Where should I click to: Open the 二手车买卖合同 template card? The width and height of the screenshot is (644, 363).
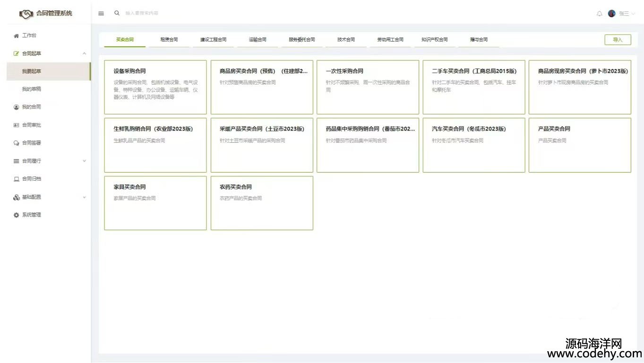tap(474, 87)
